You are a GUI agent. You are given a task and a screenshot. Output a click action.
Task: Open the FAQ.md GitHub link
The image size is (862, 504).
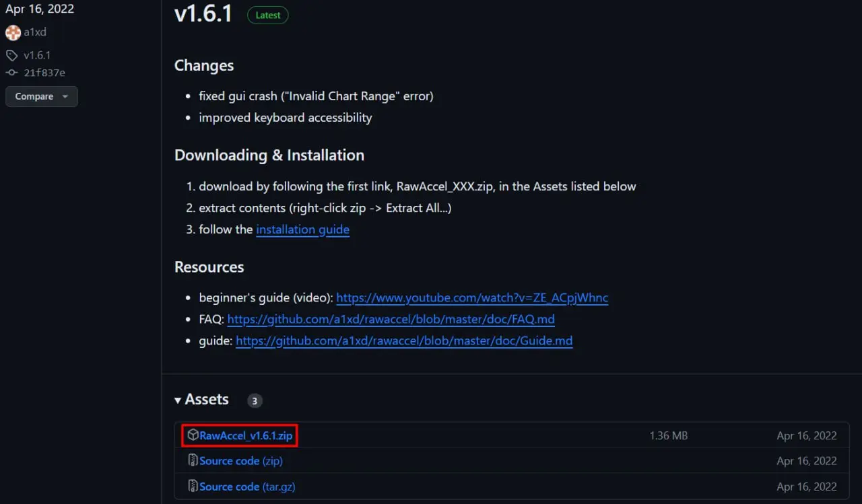pyautogui.click(x=391, y=319)
